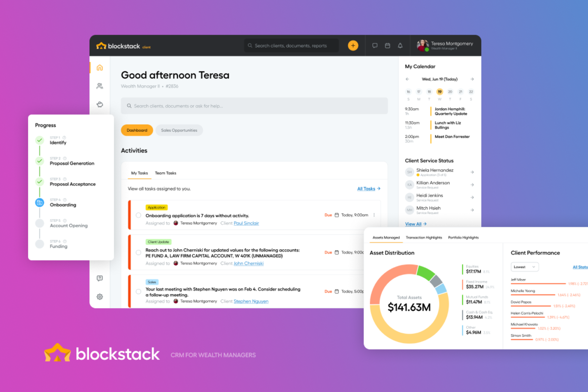
Task: Open Portfolio Highlights tab
Action: coord(463,237)
